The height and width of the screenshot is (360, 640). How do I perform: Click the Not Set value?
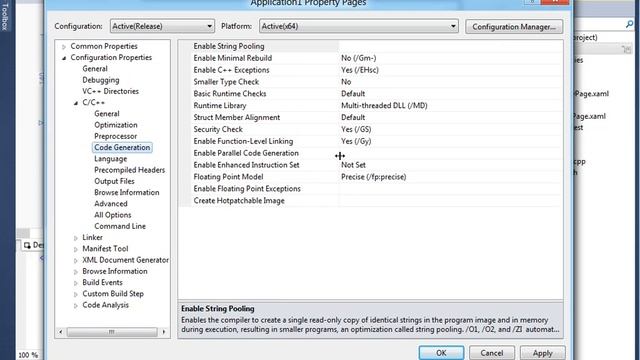pos(353,165)
